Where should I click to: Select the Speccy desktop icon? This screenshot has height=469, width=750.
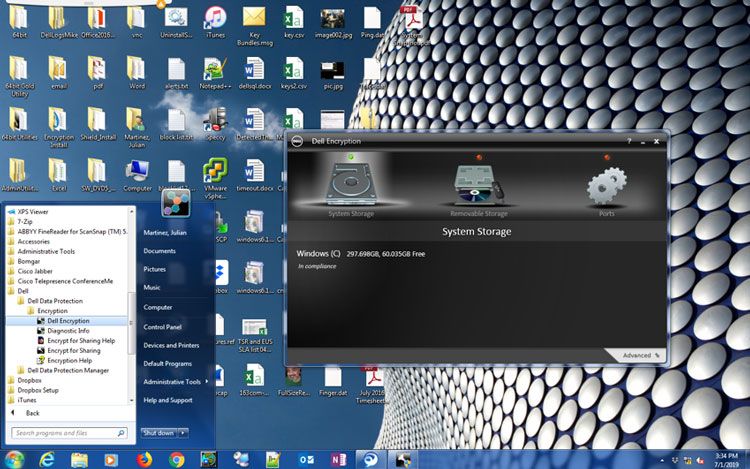click(215, 124)
